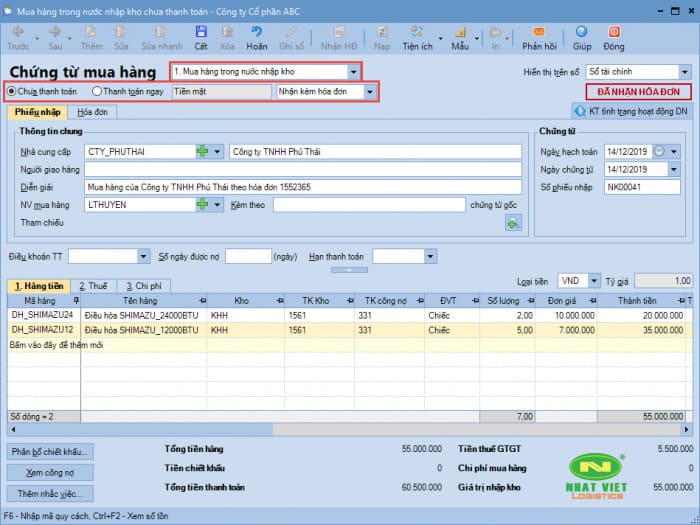Open the Tiện ích tools icon
This screenshot has height=525, width=700.
click(416, 37)
